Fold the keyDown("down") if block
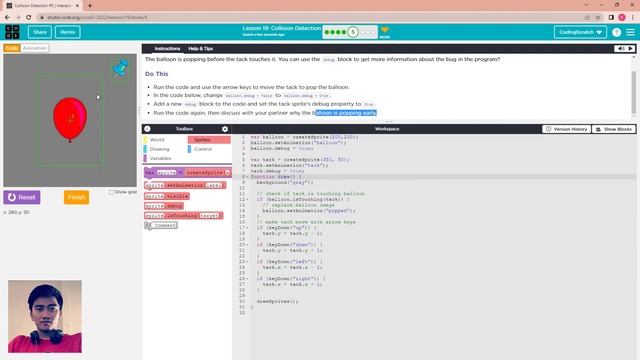Image resolution: width=640 pixels, height=360 pixels. pyautogui.click(x=247, y=245)
